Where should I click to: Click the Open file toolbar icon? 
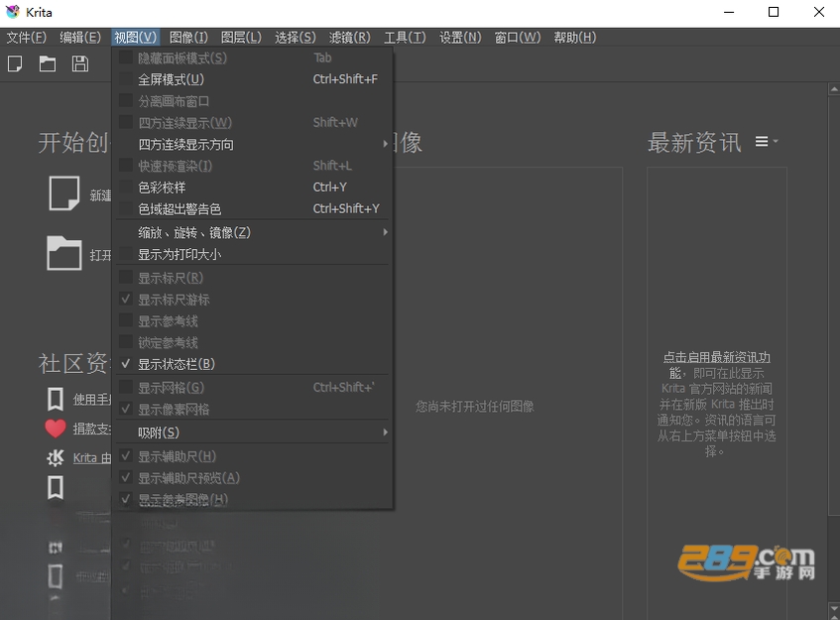[x=48, y=63]
